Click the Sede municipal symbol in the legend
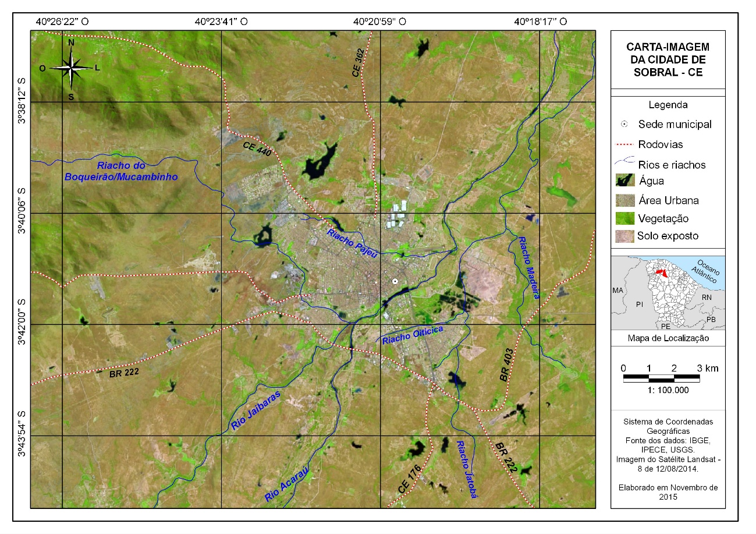 (x=624, y=124)
